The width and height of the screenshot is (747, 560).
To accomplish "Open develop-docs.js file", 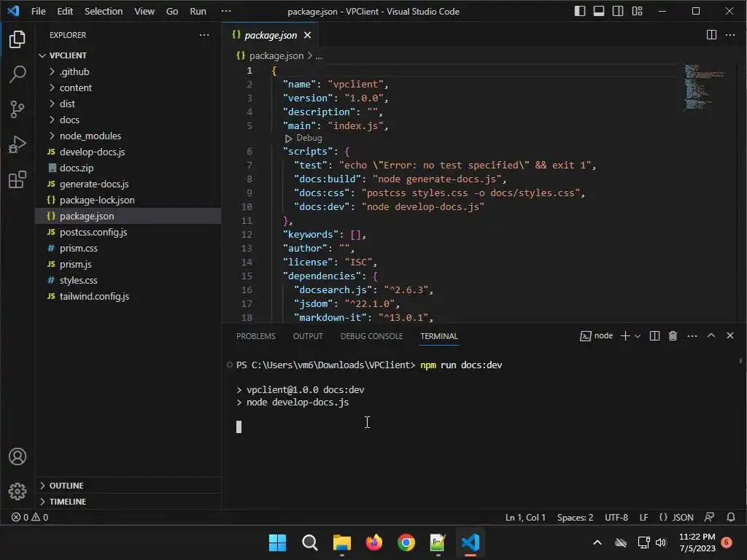I will point(128,152).
